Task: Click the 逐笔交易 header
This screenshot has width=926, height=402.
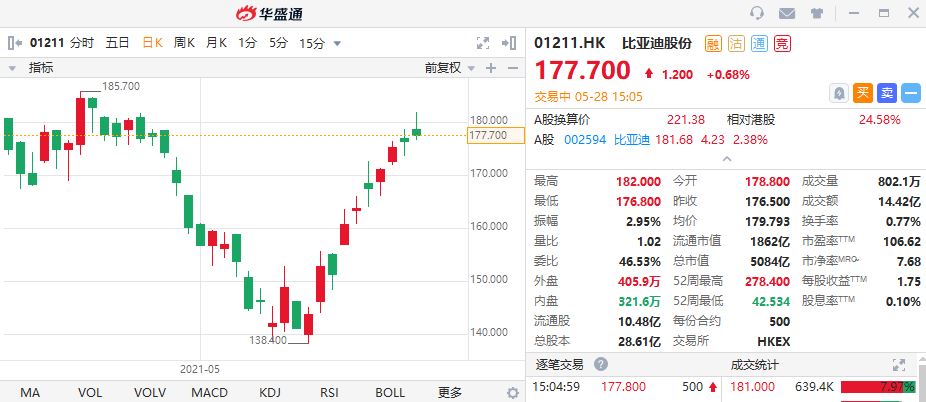Action: tap(559, 364)
